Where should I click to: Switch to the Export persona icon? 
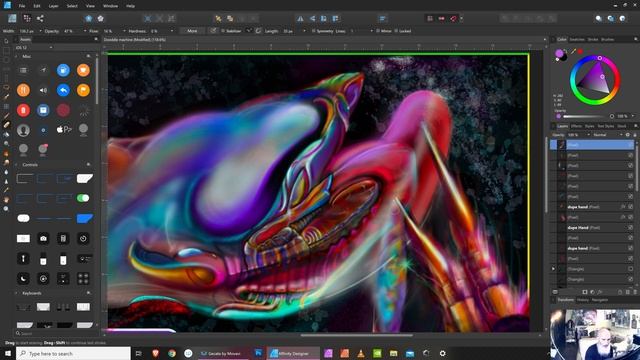(40, 18)
